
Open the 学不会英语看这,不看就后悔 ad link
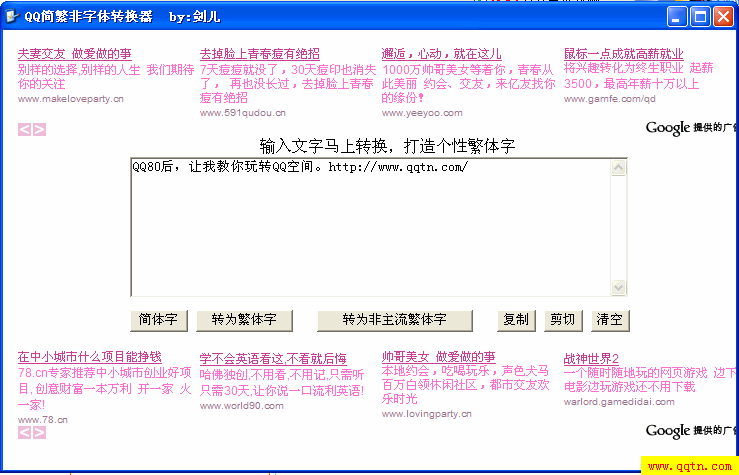click(x=273, y=358)
